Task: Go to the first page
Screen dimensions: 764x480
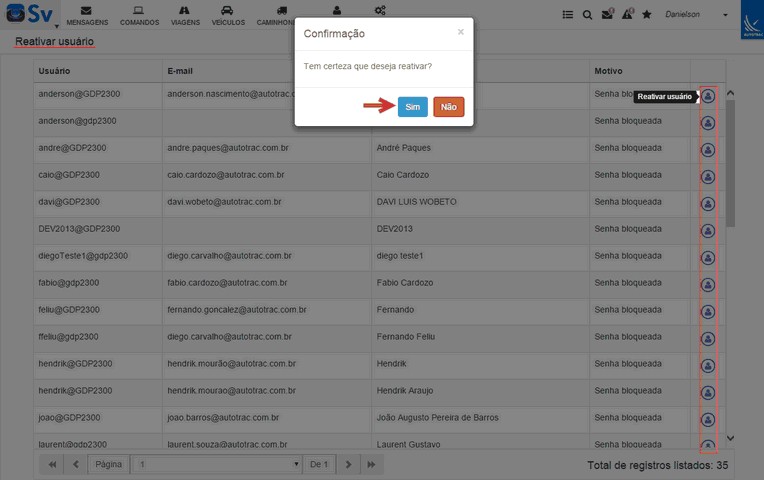Action: (52, 464)
